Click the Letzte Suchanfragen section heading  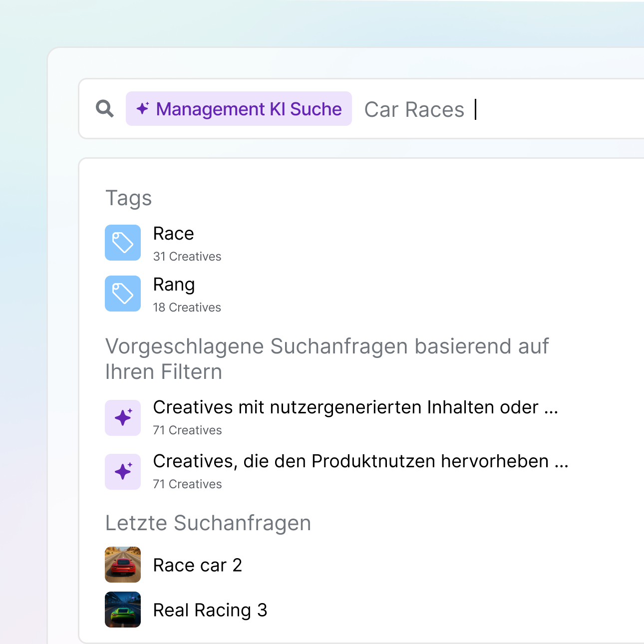tap(208, 523)
